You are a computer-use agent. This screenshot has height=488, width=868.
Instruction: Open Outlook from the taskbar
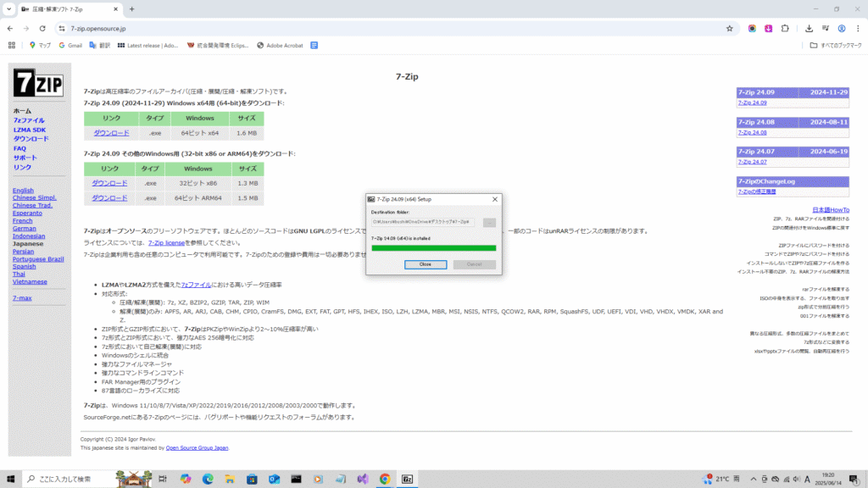[274, 480]
